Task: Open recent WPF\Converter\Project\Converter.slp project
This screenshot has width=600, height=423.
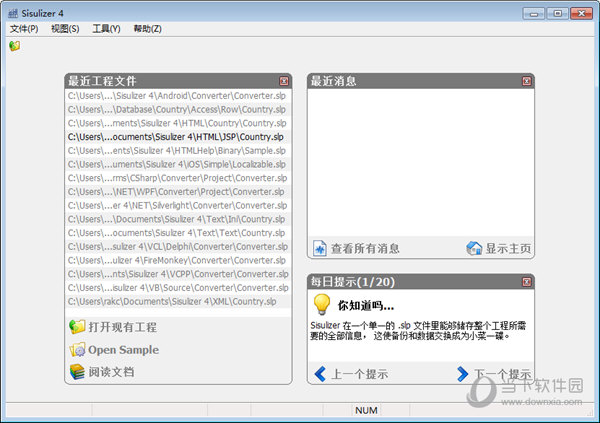Action: [178, 192]
